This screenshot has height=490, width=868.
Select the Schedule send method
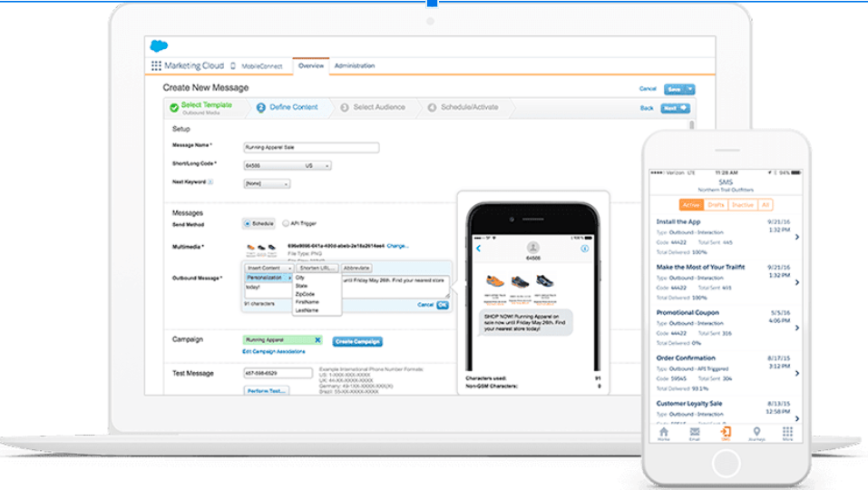pos(247,222)
